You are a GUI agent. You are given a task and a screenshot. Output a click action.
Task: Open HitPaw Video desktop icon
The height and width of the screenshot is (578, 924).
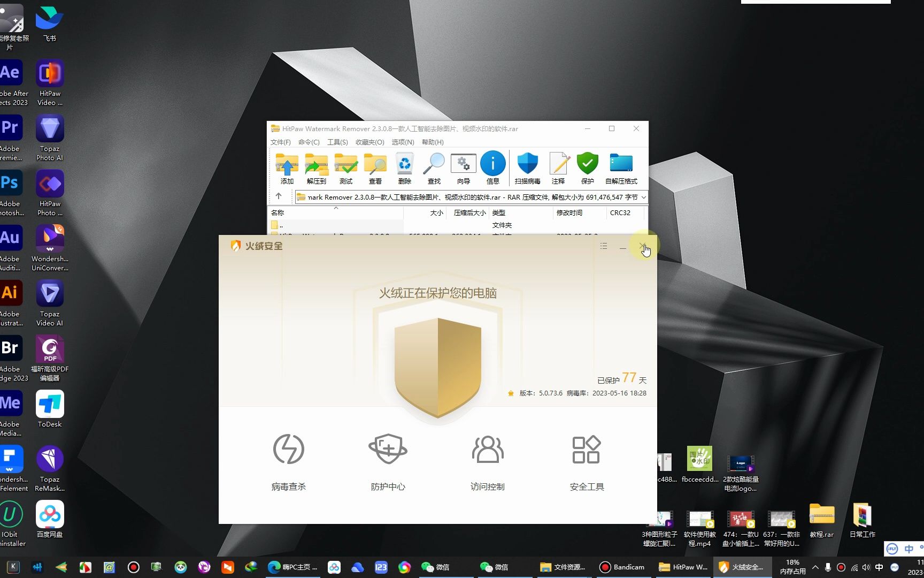(x=50, y=83)
